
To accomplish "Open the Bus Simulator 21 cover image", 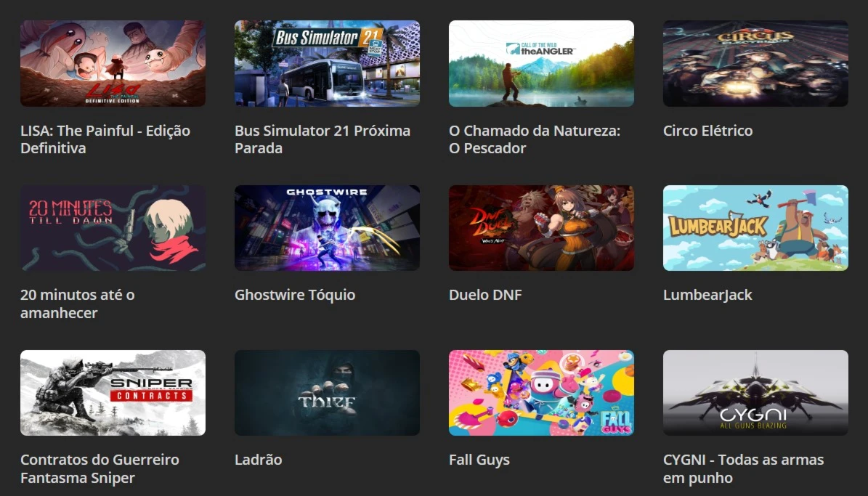I will [327, 63].
